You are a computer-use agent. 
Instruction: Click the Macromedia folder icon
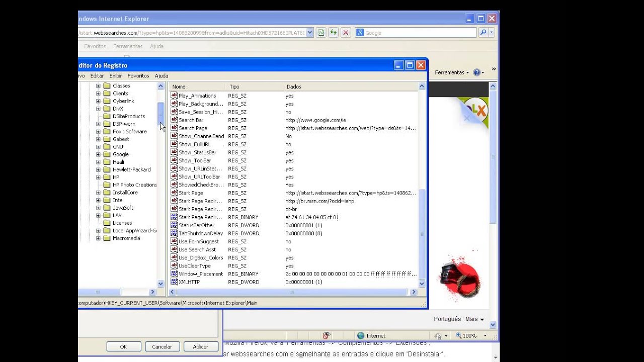(107, 238)
